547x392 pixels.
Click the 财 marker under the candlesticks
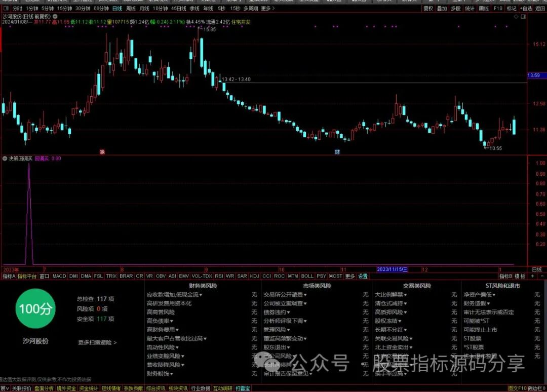click(x=337, y=152)
